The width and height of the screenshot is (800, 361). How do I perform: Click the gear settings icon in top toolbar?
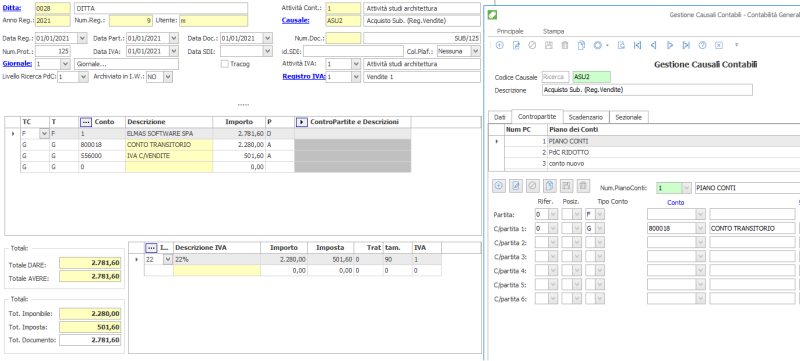[x=597, y=45]
